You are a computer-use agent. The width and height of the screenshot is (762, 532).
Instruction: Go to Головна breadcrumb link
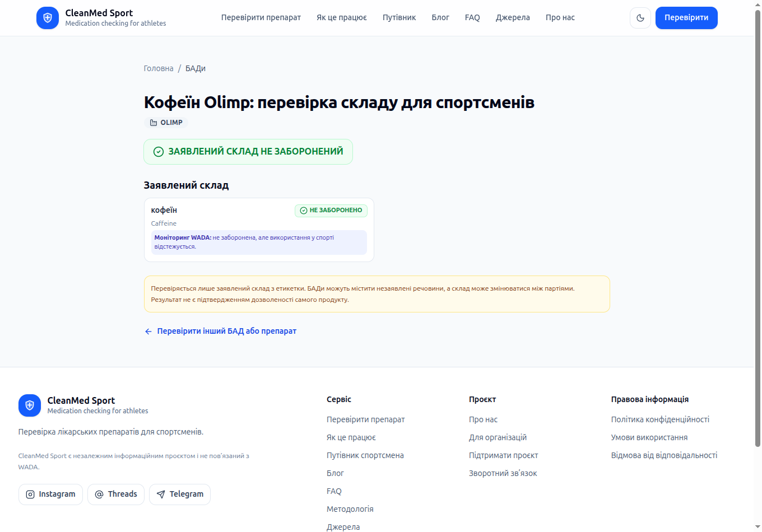[x=159, y=68]
